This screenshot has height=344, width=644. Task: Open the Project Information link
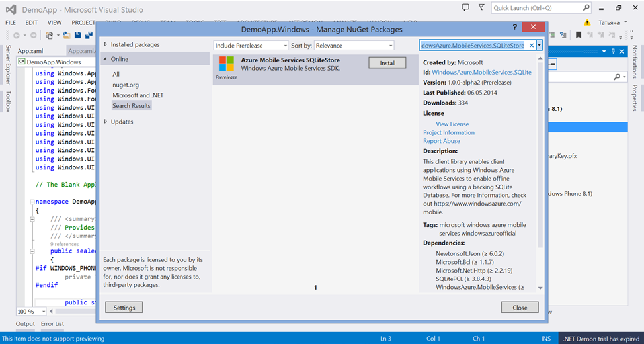(x=449, y=132)
